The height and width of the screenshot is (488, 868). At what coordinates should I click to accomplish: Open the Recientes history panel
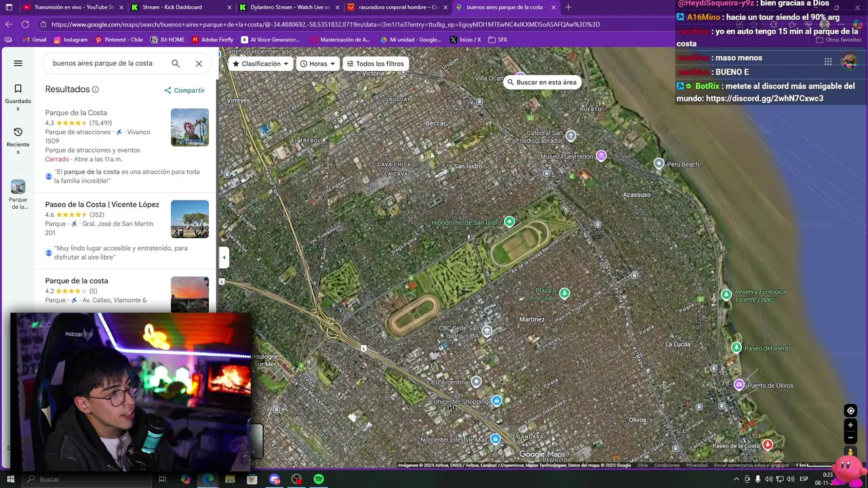tap(18, 141)
